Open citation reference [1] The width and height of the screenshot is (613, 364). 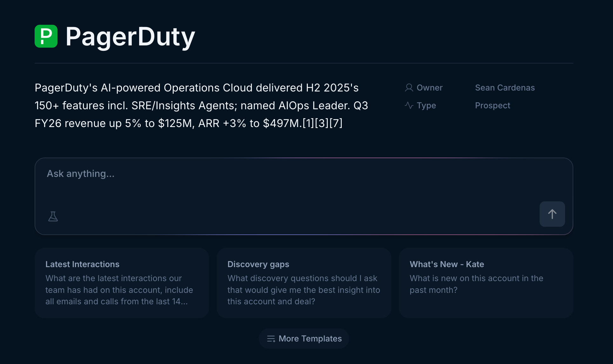[x=308, y=124]
